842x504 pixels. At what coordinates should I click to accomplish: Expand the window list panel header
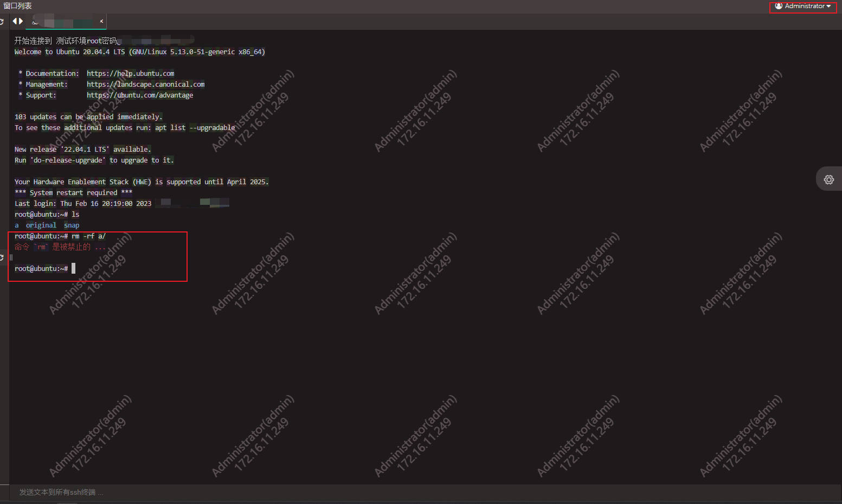point(18,5)
